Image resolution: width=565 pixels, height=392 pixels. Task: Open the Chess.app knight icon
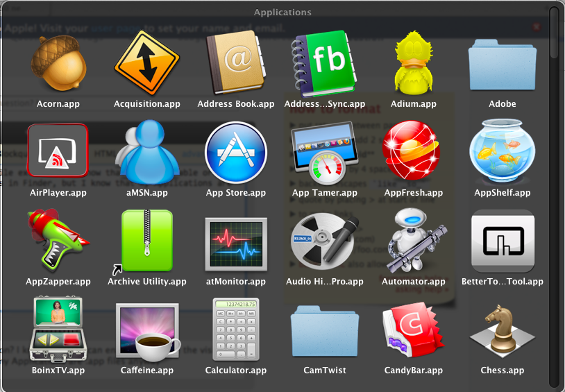tap(503, 332)
